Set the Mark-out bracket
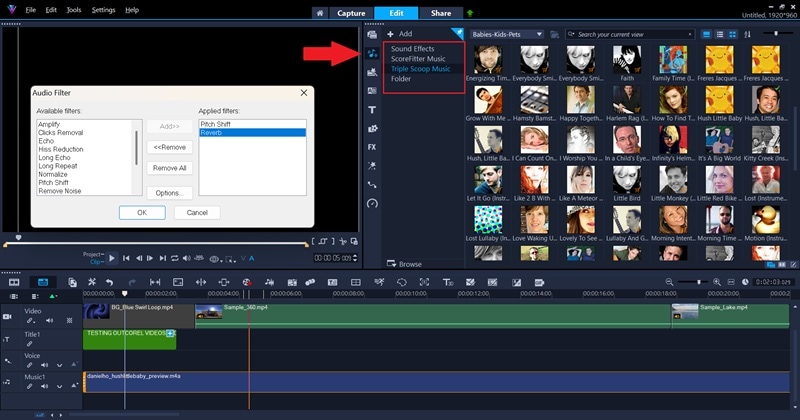Viewport: 800px width, 420px height. 333,241
